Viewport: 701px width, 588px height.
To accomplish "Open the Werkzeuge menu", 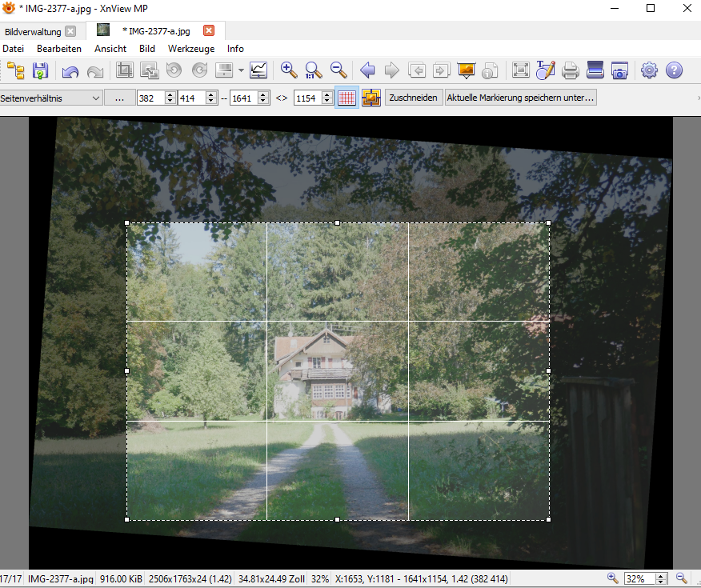I will [x=191, y=49].
